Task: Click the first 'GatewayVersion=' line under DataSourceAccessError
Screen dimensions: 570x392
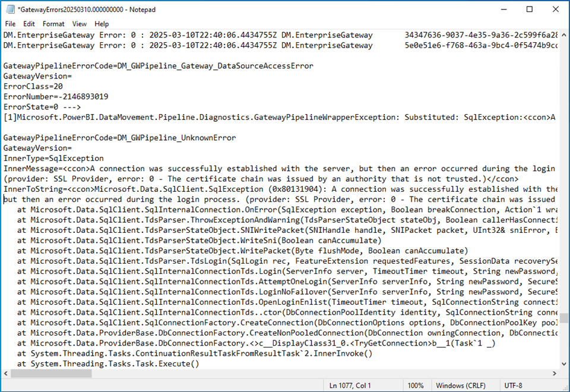Action: pos(37,76)
